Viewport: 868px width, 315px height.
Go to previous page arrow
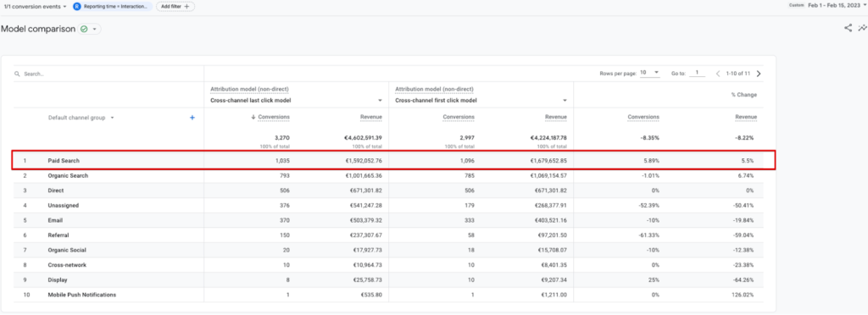coord(718,74)
